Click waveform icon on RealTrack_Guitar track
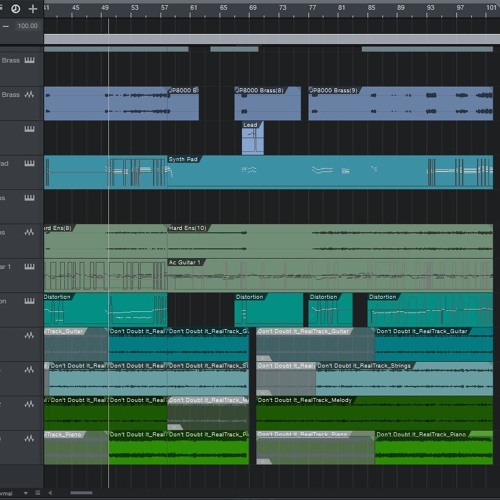The height and width of the screenshot is (500, 500). click(x=29, y=335)
